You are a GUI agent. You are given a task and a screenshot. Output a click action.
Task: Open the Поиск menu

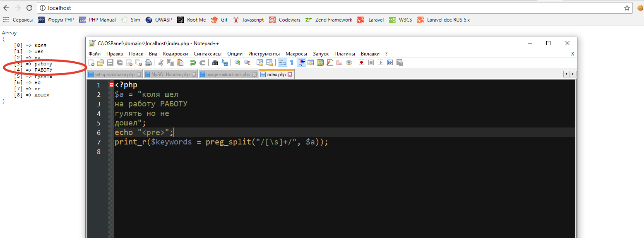click(136, 54)
